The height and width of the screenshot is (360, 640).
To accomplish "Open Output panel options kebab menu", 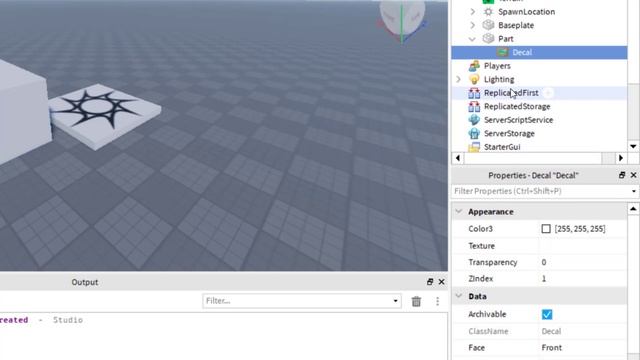I will click(438, 301).
